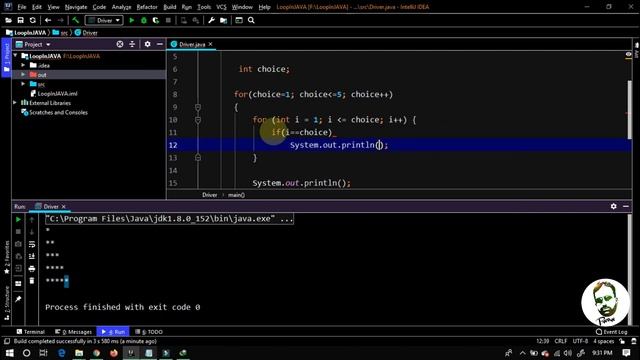Close the Driver tab in Run panel

point(64,207)
